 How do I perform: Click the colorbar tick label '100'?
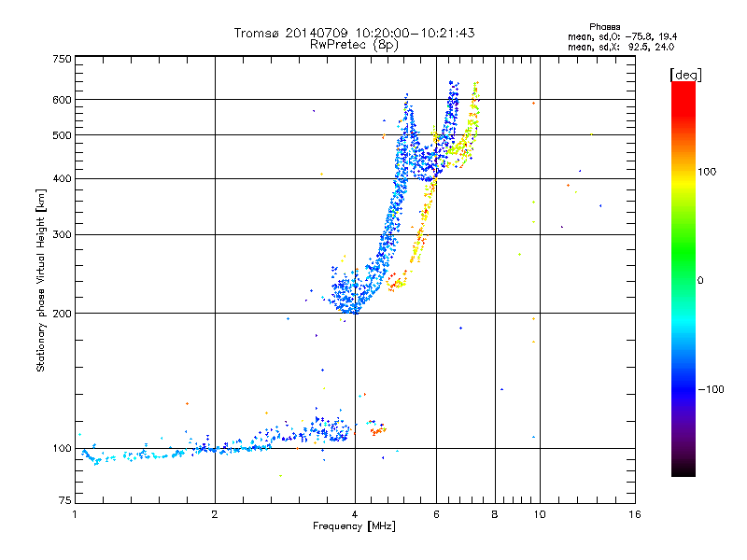pos(707,172)
